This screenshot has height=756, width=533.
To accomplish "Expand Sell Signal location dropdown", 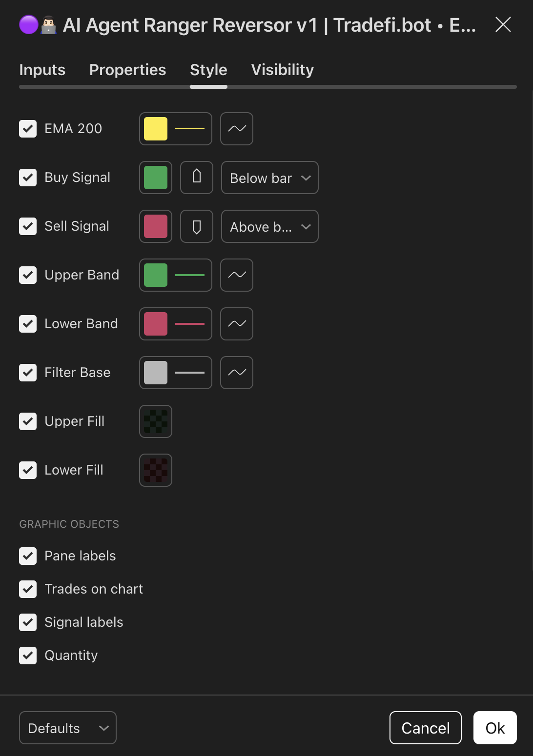I will click(270, 226).
